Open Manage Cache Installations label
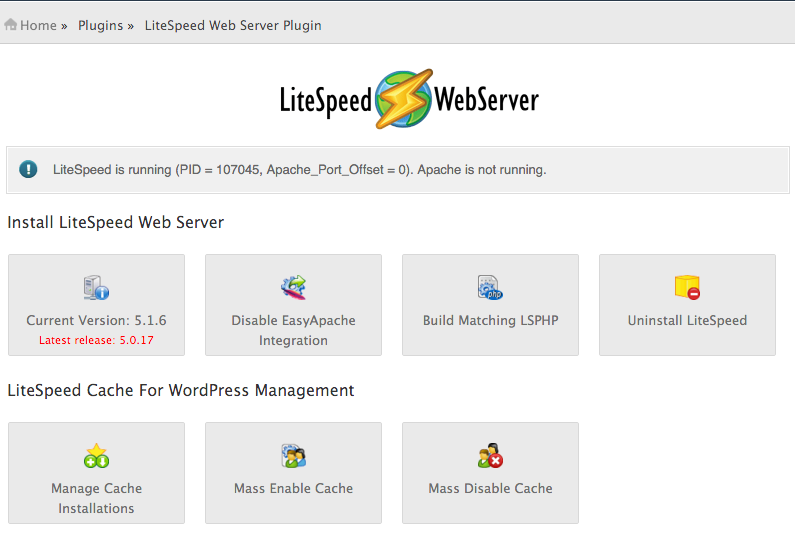This screenshot has width=795, height=539. 96,498
